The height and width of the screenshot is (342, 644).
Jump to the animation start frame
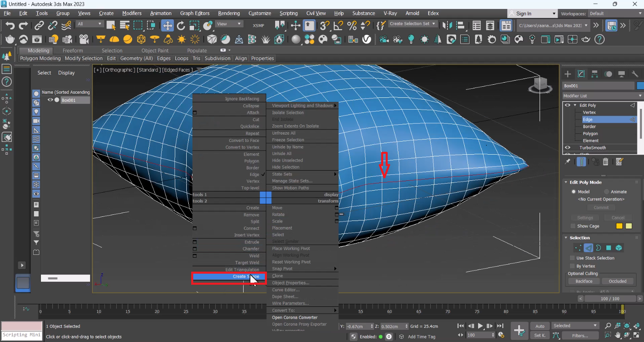pyautogui.click(x=461, y=326)
